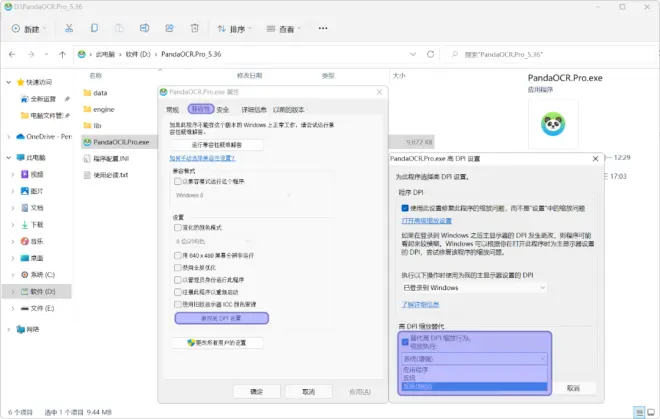Click the panda preview thumbnail in details pane
The height and width of the screenshot is (419, 660).
click(x=553, y=124)
